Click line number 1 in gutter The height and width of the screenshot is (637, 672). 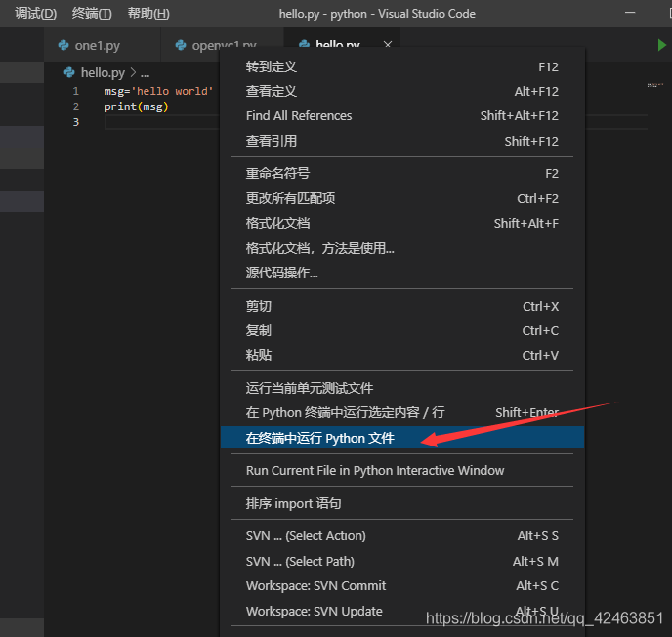(x=76, y=91)
